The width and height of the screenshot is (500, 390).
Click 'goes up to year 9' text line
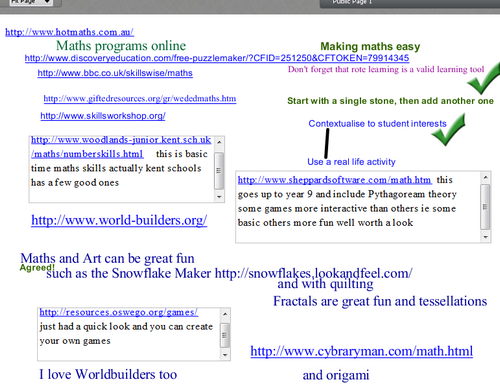(x=347, y=194)
